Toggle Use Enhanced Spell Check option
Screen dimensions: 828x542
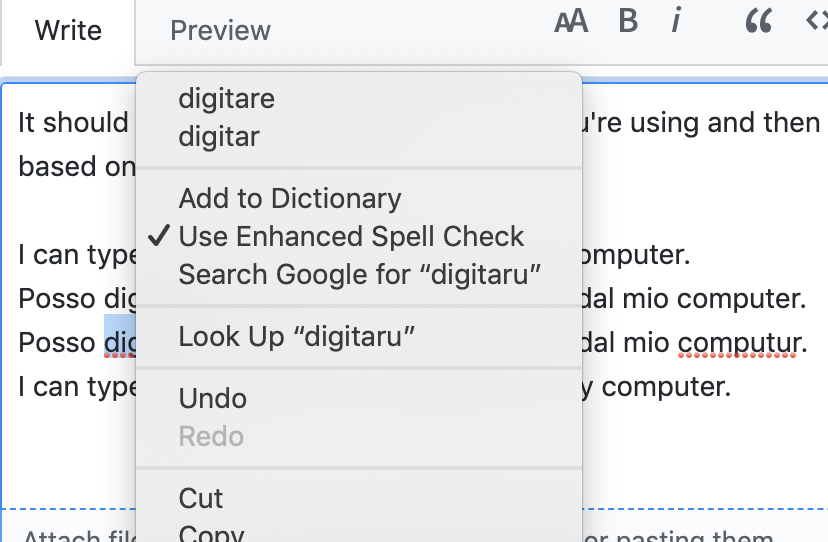tap(359, 236)
